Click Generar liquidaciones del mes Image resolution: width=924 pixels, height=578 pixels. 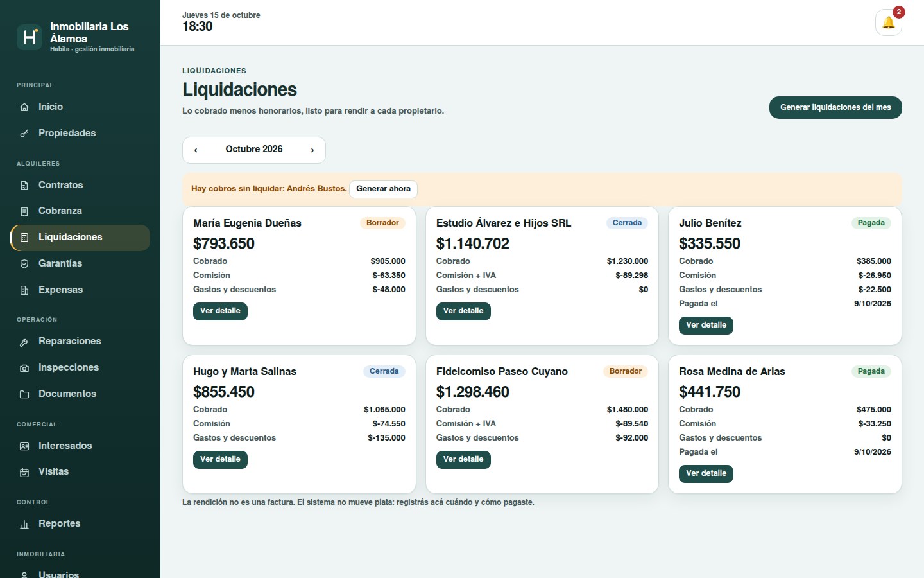835,107
